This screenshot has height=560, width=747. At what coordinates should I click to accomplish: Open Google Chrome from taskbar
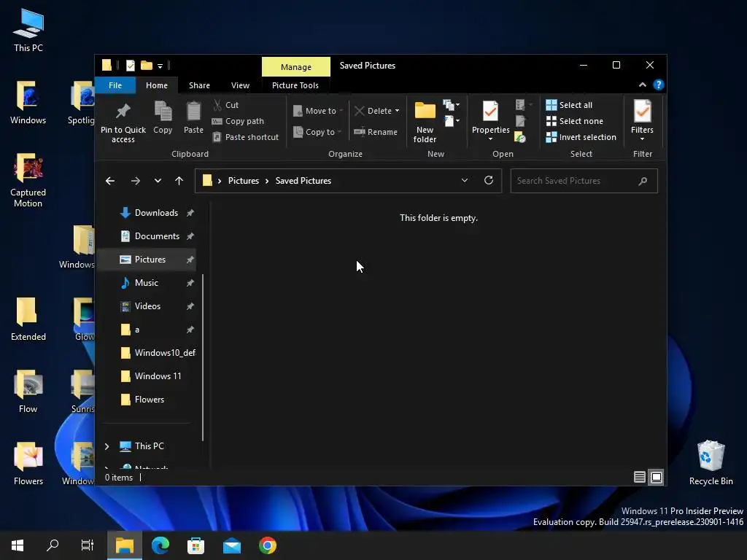click(x=268, y=545)
